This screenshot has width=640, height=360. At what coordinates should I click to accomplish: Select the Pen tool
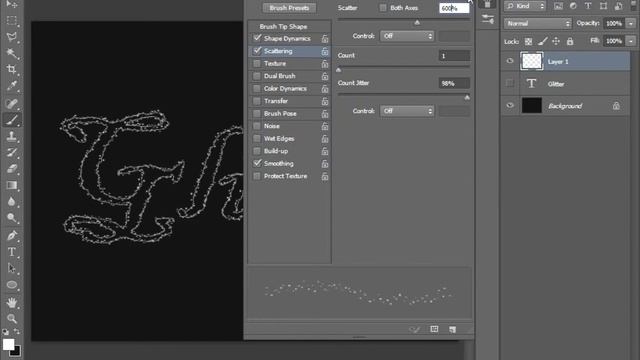pyautogui.click(x=12, y=236)
